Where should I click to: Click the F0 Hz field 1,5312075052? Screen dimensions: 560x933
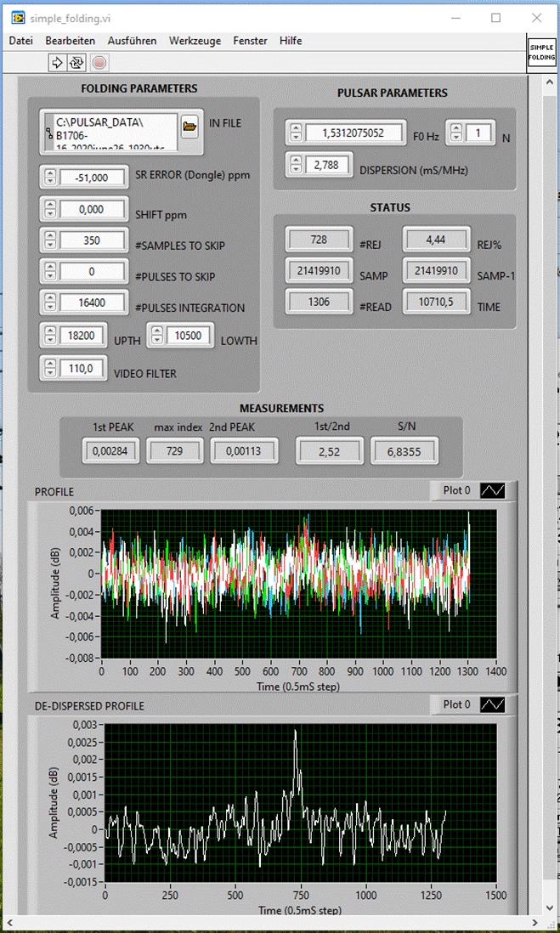[354, 133]
